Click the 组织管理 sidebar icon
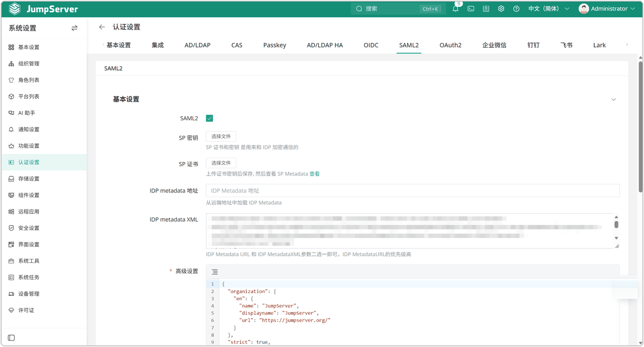Image resolution: width=644 pixels, height=347 pixels. [11, 64]
